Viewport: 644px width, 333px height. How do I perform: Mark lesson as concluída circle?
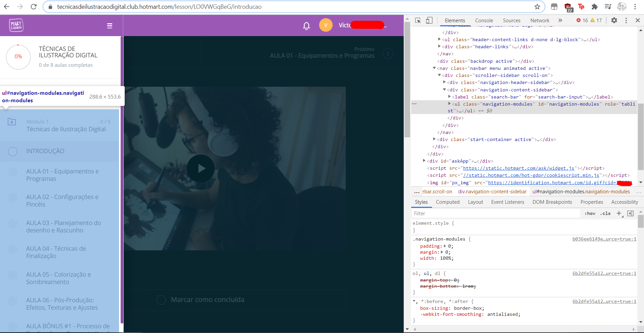tap(161, 300)
